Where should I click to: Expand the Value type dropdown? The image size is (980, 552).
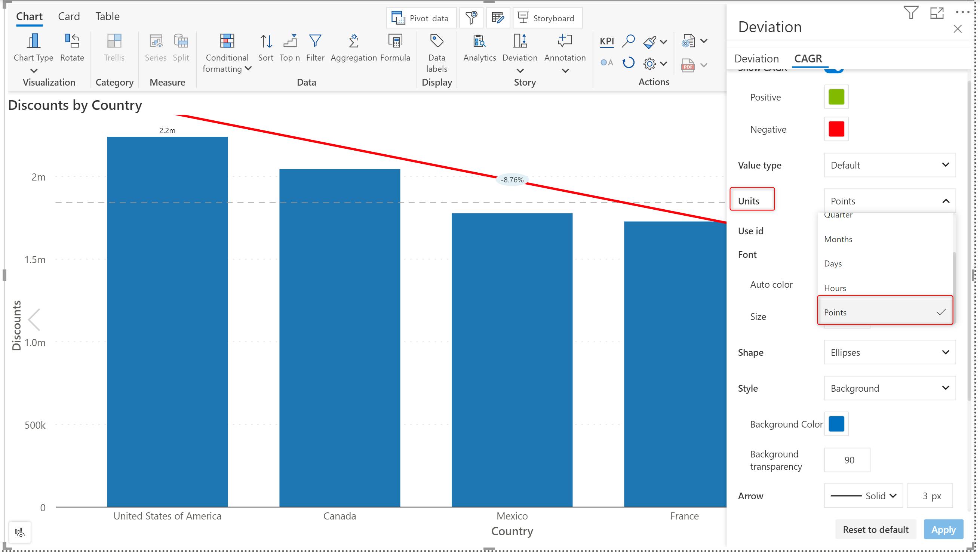coord(890,165)
